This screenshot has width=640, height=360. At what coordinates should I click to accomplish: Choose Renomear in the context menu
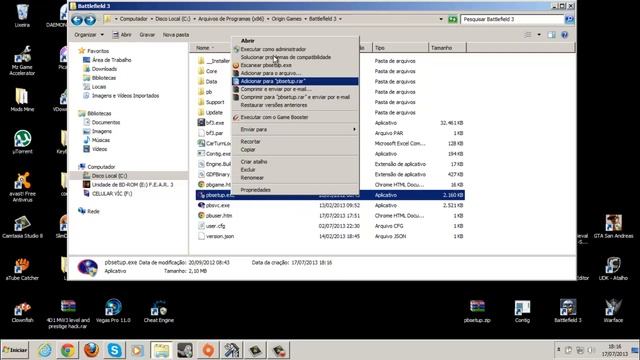coord(296,178)
